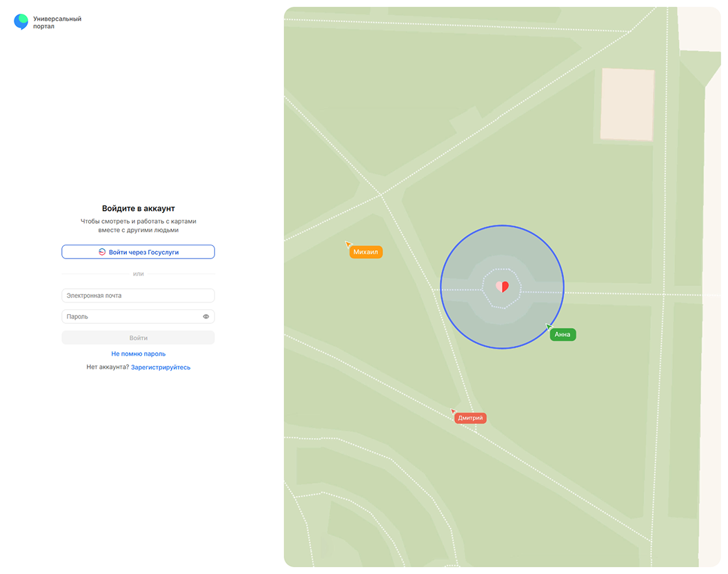Click the Войдите в аккаунт heading
Screen dimensions: 728x574
(x=138, y=208)
